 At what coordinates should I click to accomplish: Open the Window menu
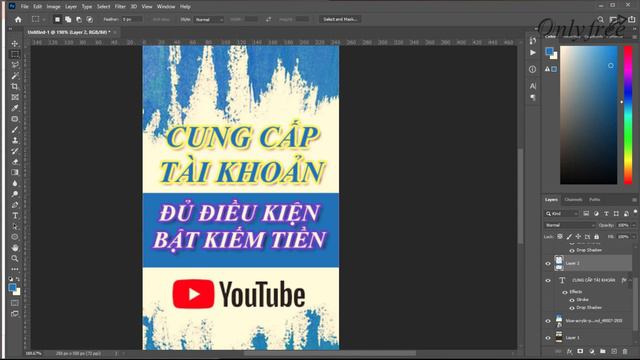(x=166, y=7)
